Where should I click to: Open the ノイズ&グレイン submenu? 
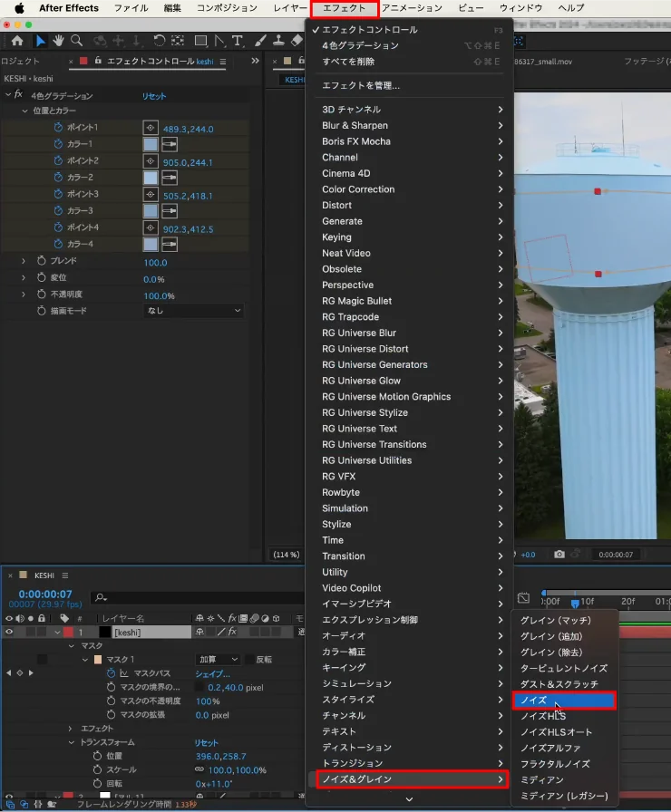[412, 778]
